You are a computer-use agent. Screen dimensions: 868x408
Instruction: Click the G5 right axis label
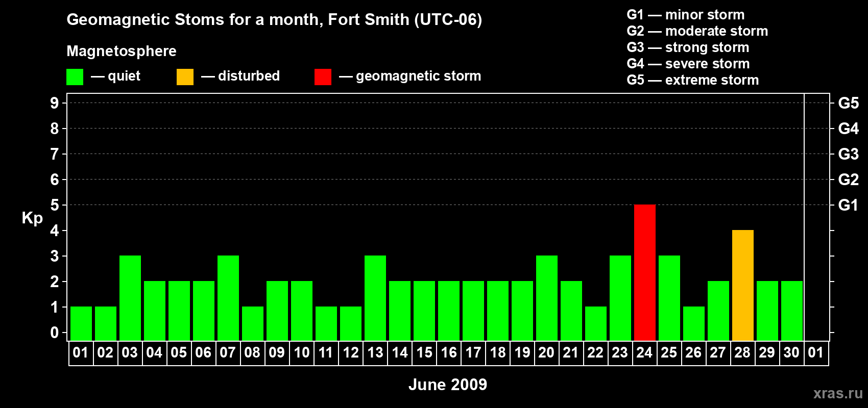click(x=849, y=103)
